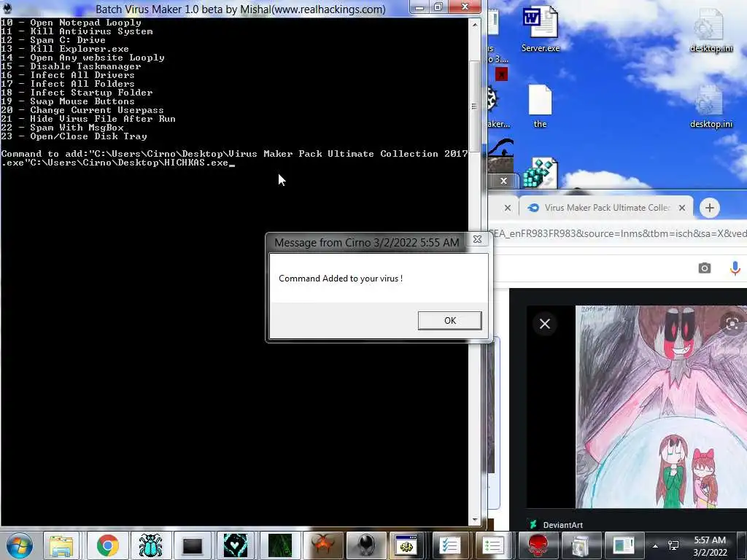The image size is (747, 560).
Task: Open the alien head app in taskbar
Action: click(365, 545)
